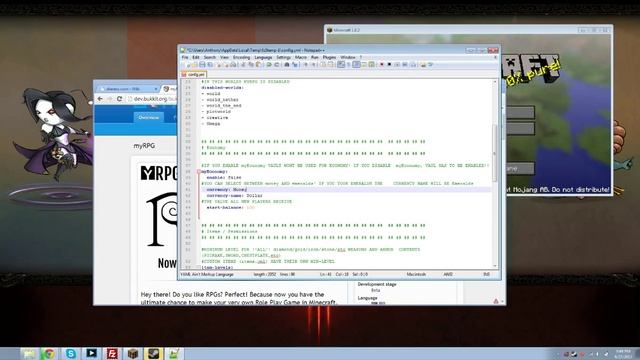Screen dimensions: 640x360
Task: Click Chrome's Reload page button
Action: (119, 99)
